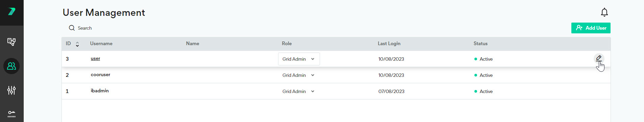Select the users management sidebar icon
644x122 pixels.
coord(11,66)
